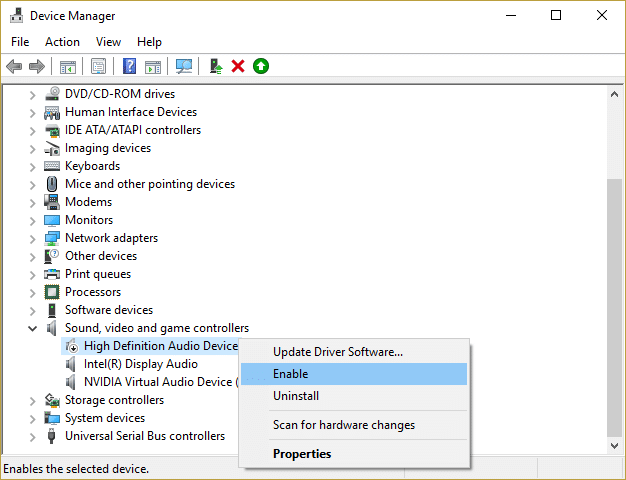This screenshot has height=480, width=626.
Task: Open Properties from the context menu
Action: pos(302,454)
